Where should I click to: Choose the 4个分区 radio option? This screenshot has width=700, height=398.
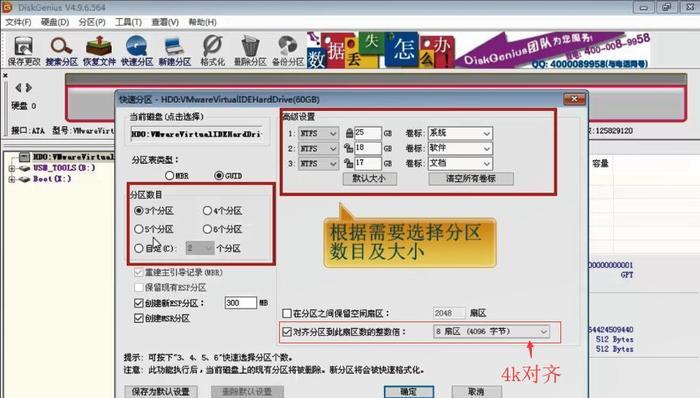coord(207,211)
